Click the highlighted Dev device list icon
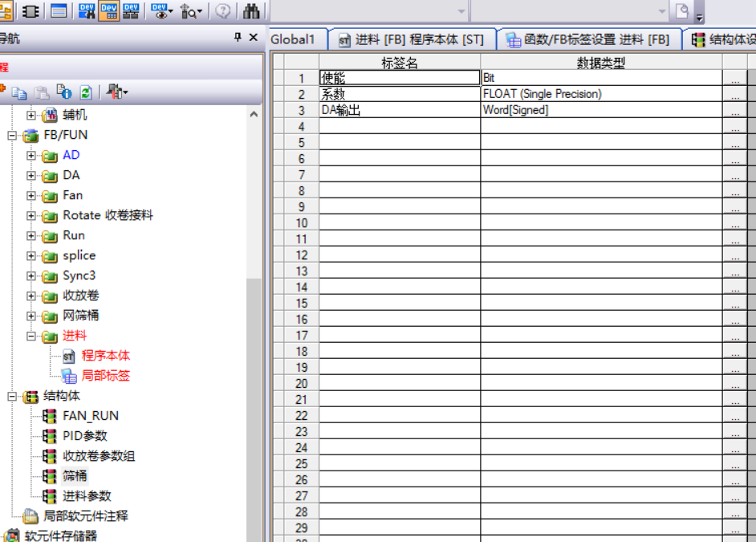This screenshot has height=542, width=756. [109, 10]
